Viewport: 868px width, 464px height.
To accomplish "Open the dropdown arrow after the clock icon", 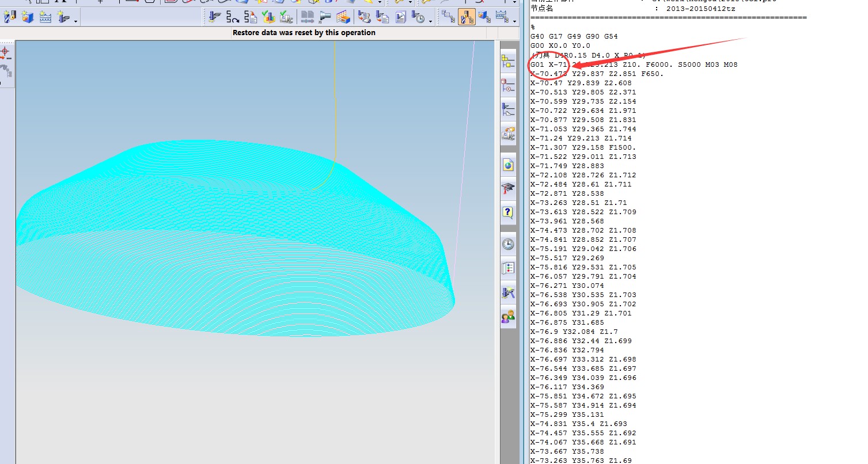I will (431, 21).
